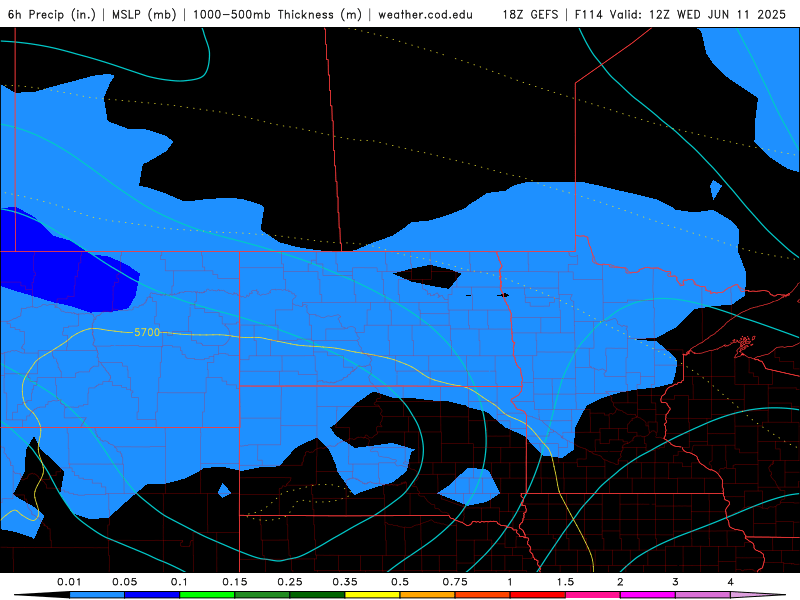Click the magenta 2–3 legend swatch
Image resolution: width=800 pixels, height=600 pixels.
coord(648,595)
